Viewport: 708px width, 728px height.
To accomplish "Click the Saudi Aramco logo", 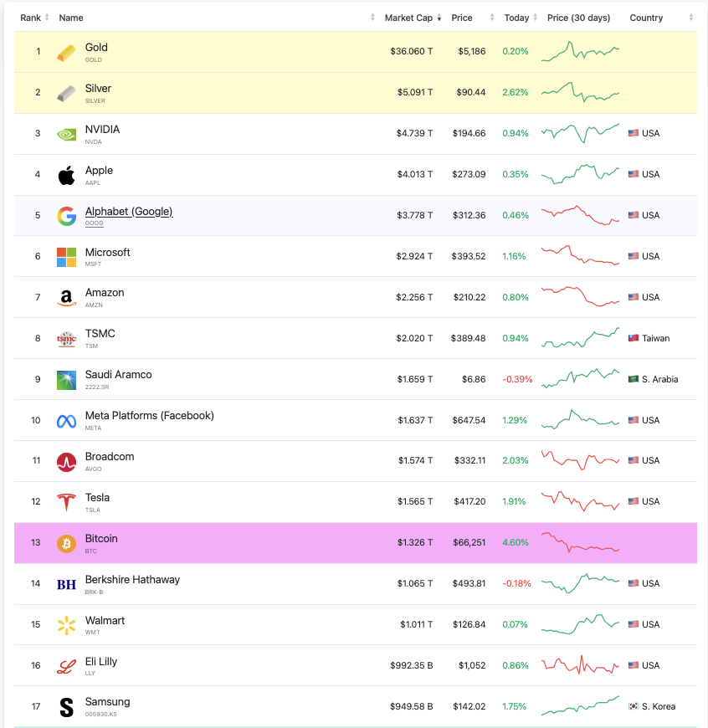I will 66,380.
